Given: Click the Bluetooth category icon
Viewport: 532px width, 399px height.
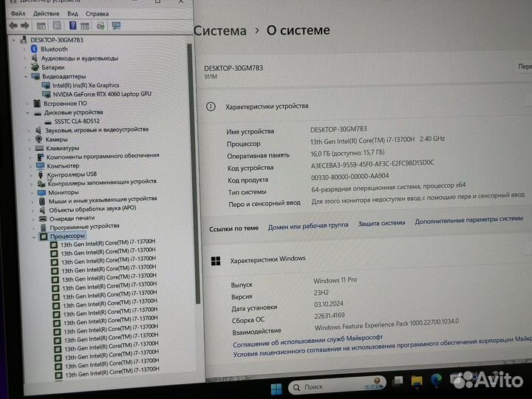Looking at the screenshot, I should [x=34, y=50].
